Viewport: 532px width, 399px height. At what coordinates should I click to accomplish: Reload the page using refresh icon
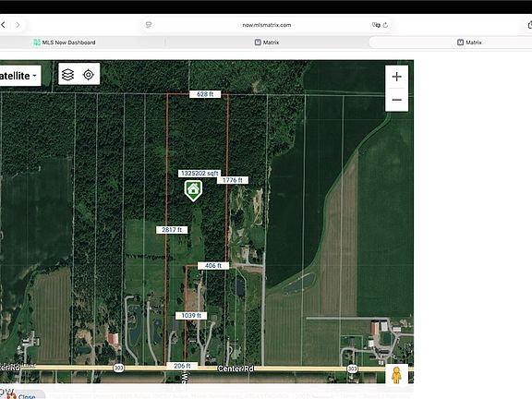[385, 25]
